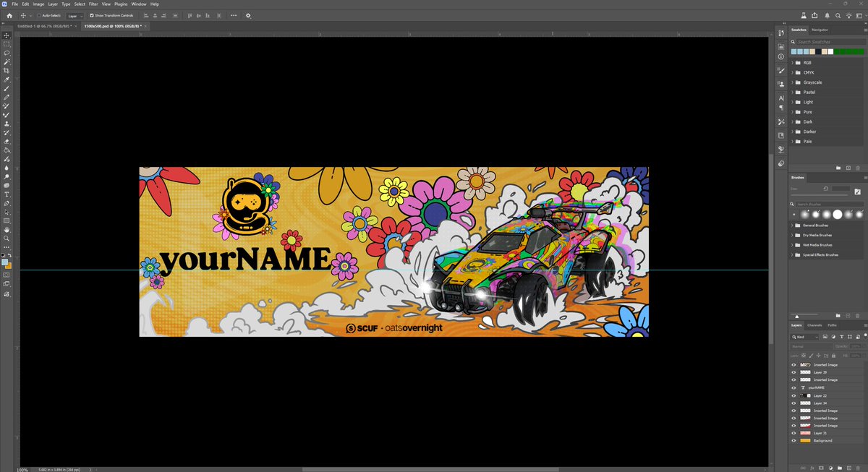Open the Auto-Select Layer dropdown
This screenshot has height=472, width=868.
pos(75,15)
